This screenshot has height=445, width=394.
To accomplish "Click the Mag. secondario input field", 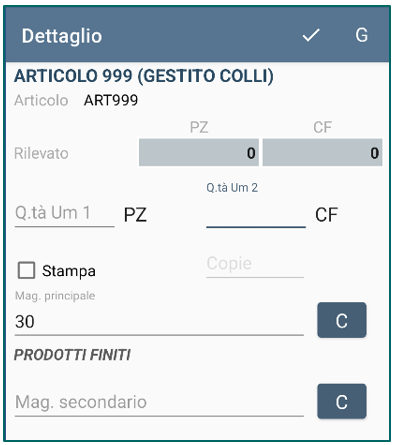I will click(x=159, y=403).
